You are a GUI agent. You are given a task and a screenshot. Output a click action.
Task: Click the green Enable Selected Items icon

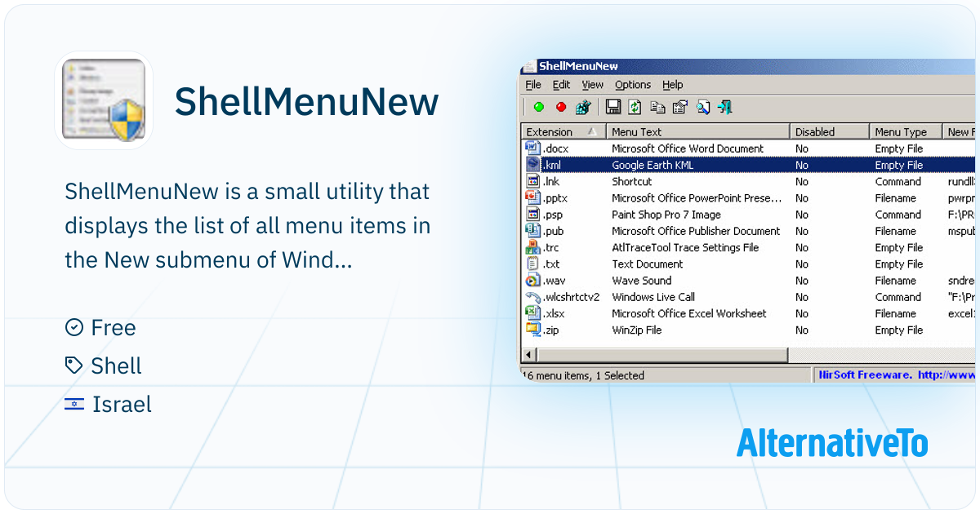point(538,107)
